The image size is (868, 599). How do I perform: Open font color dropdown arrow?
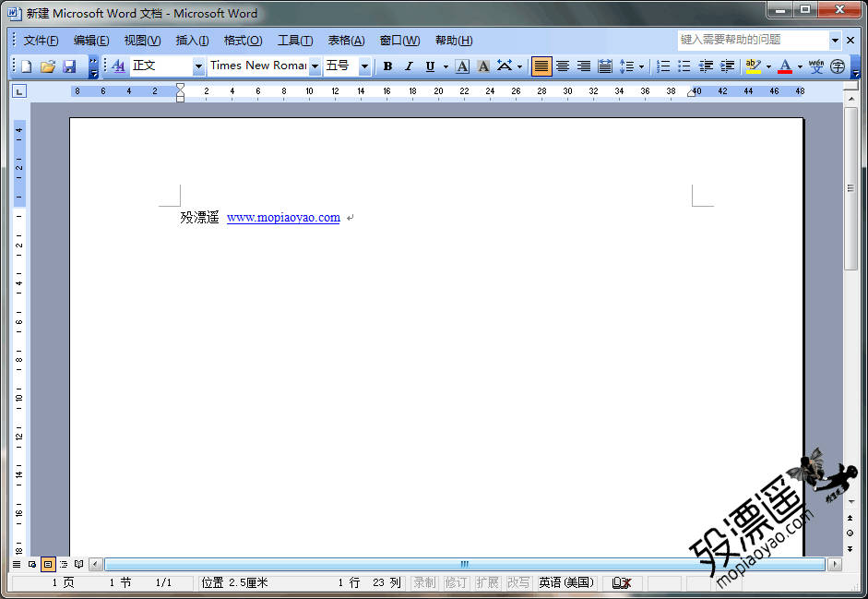pyautogui.click(x=800, y=66)
